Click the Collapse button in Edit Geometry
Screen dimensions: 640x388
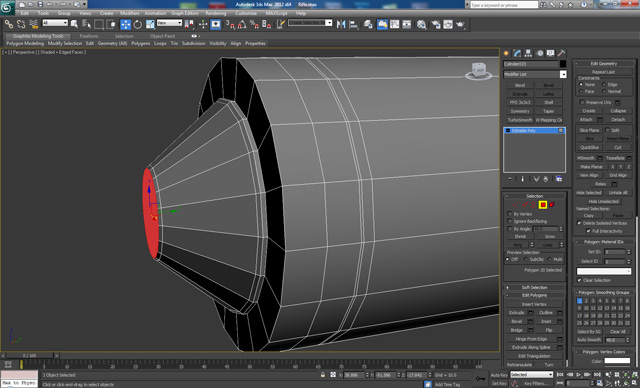[618, 111]
